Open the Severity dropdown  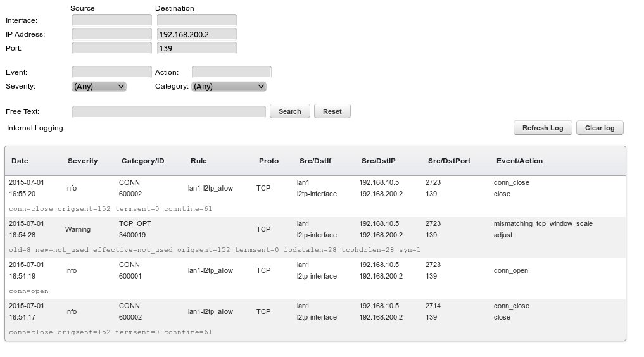99,86
